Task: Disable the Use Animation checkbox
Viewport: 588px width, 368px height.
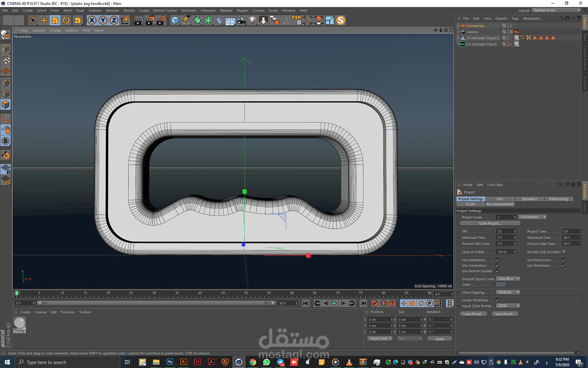Action: (x=498, y=260)
